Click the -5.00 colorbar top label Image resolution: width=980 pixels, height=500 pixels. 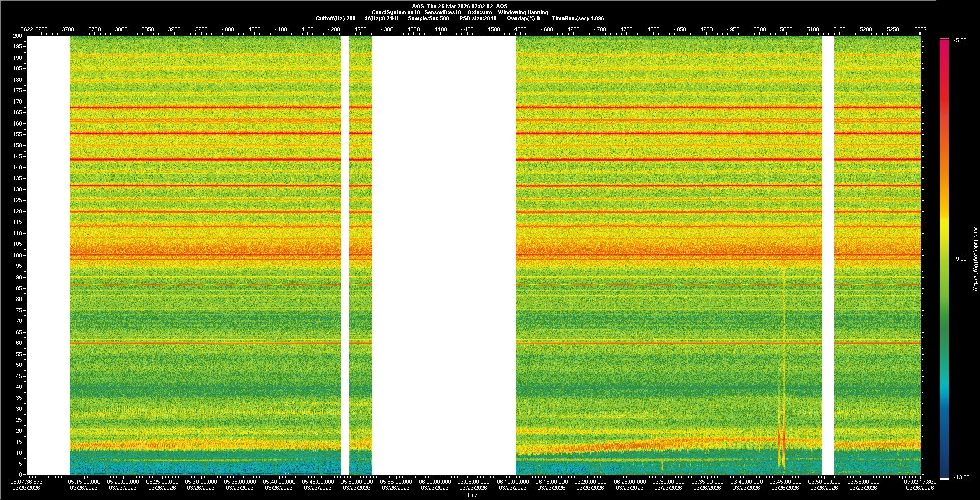coord(960,41)
